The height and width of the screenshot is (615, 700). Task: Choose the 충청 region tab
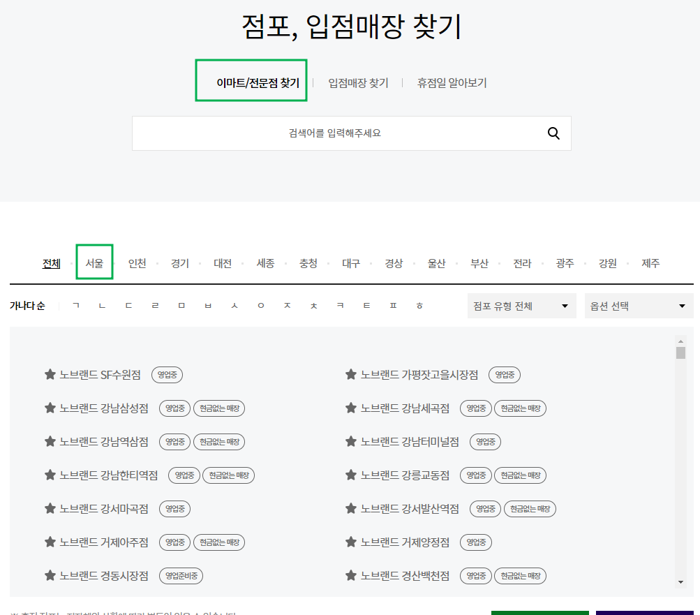[x=308, y=263]
